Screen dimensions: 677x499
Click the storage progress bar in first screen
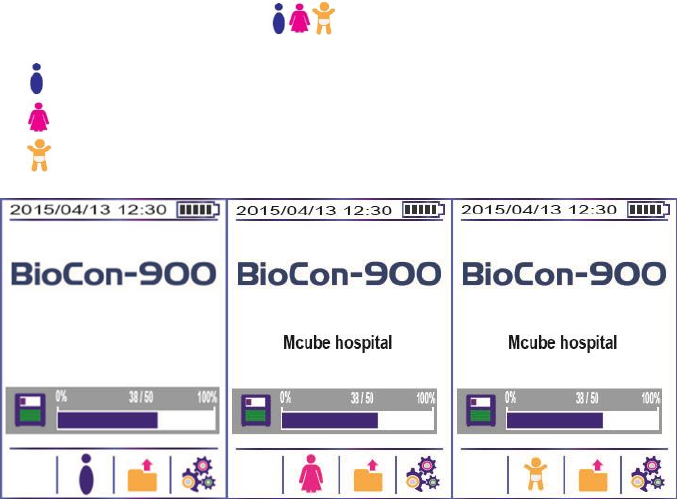136,419
